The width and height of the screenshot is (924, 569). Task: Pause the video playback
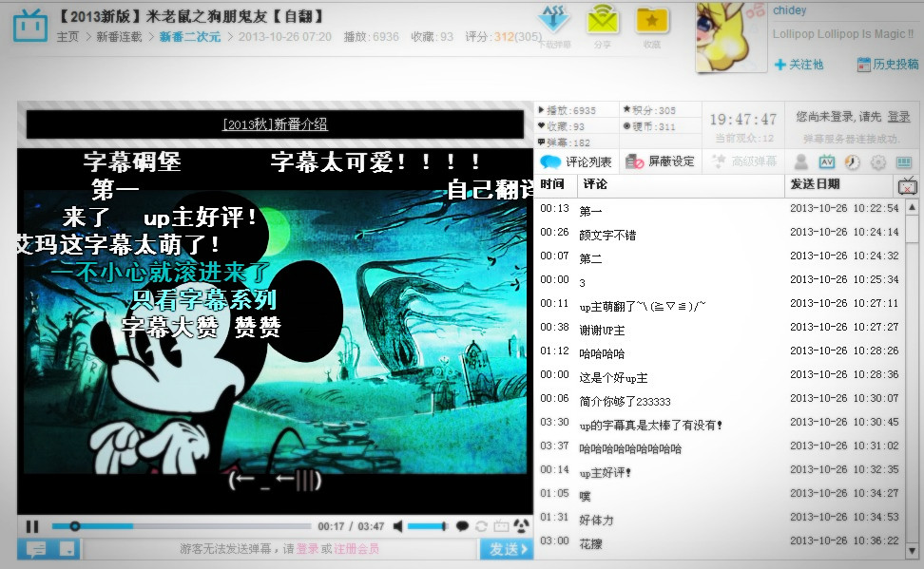click(x=32, y=526)
